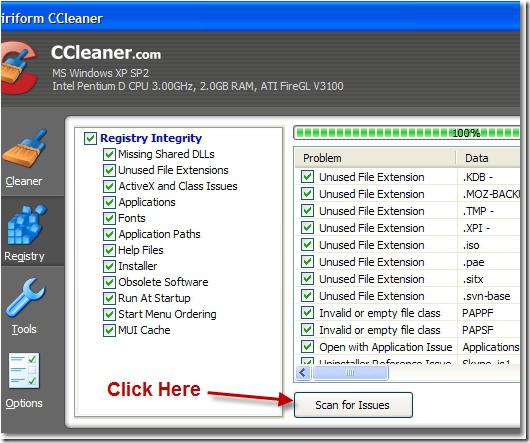This screenshot has width=530, height=443.
Task: Toggle Run At Startup checkbox
Action: click(109, 298)
